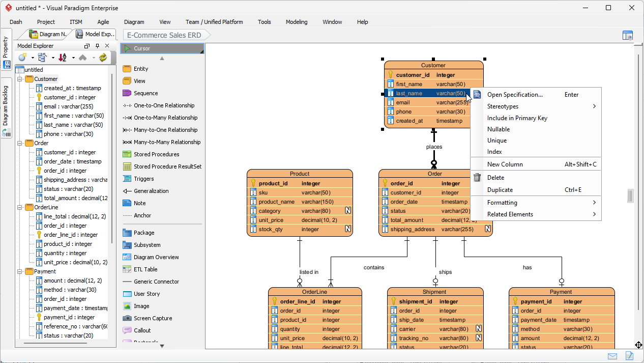Choose Open Specification... from context menu
The image size is (644, 363).
[x=536, y=95]
